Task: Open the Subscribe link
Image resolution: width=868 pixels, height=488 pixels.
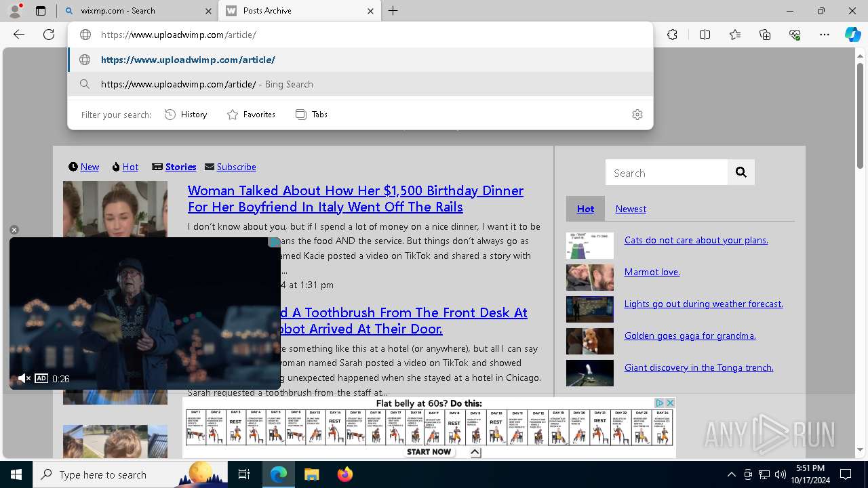Action: pos(236,167)
